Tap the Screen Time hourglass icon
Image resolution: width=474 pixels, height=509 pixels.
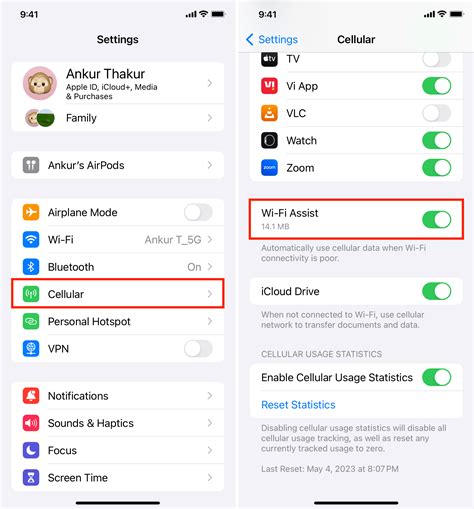click(31, 478)
